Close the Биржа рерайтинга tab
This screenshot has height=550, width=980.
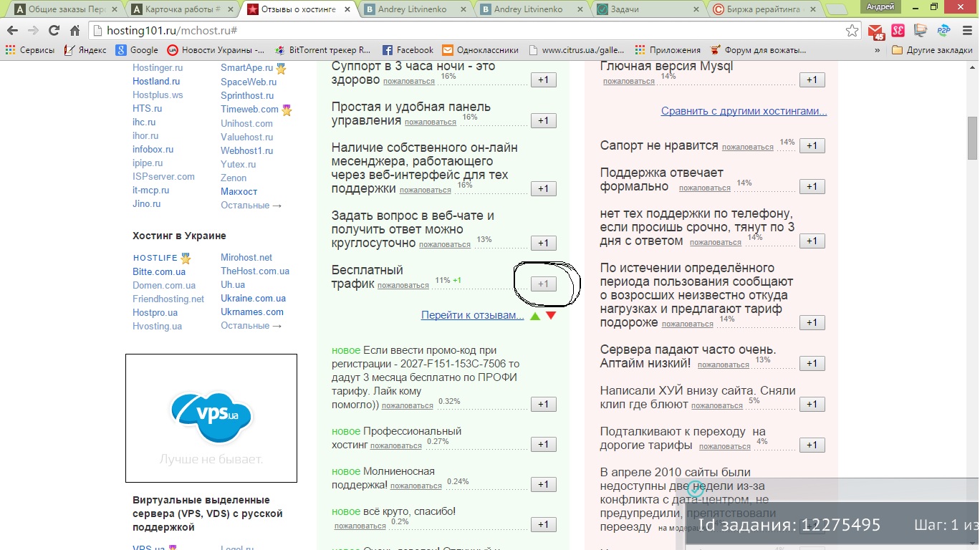(814, 9)
